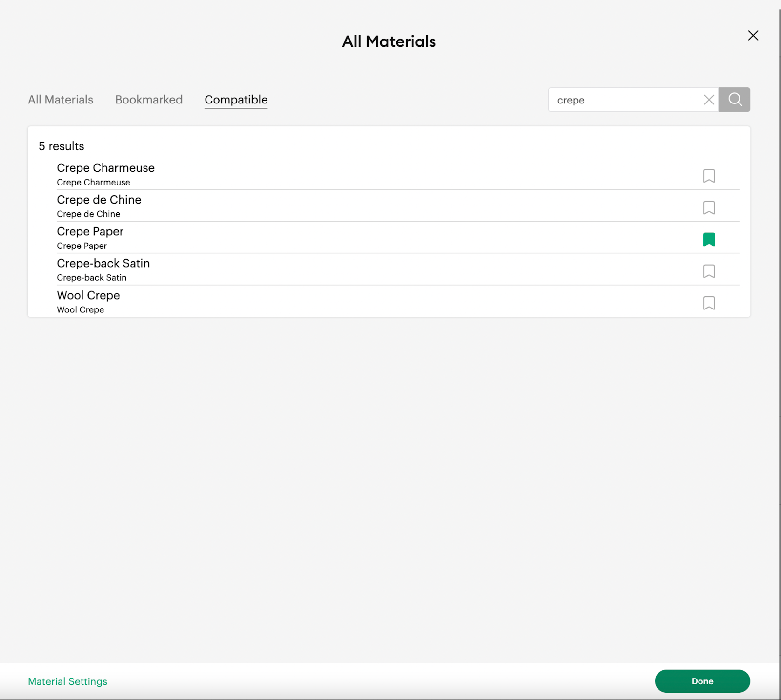Toggle the bookmark icon for Wool Crepe
This screenshot has width=781, height=700.
coord(709,303)
